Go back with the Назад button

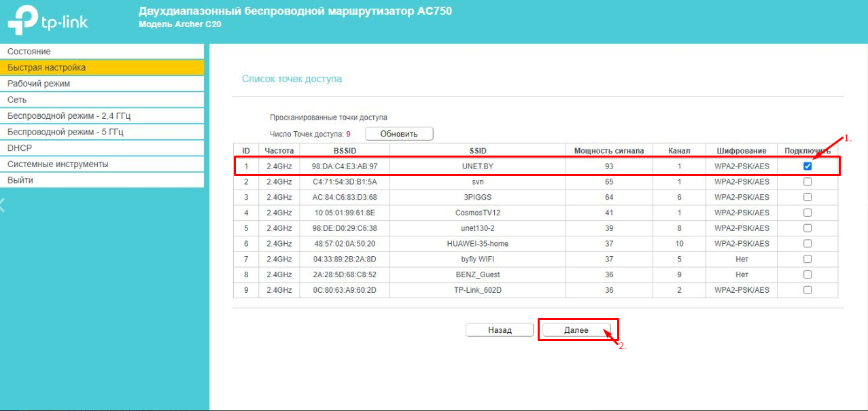pos(500,330)
